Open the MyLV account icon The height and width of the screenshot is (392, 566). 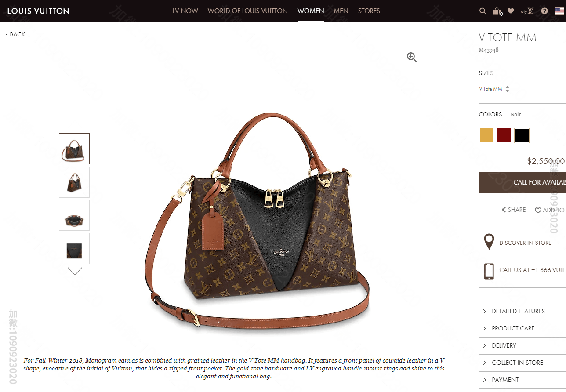(x=527, y=11)
